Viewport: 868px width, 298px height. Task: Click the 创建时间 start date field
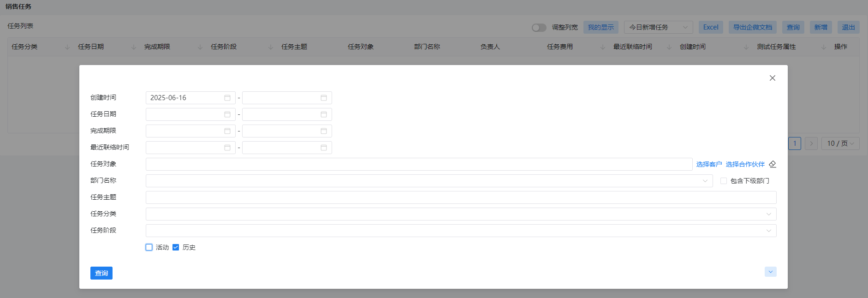(x=190, y=98)
